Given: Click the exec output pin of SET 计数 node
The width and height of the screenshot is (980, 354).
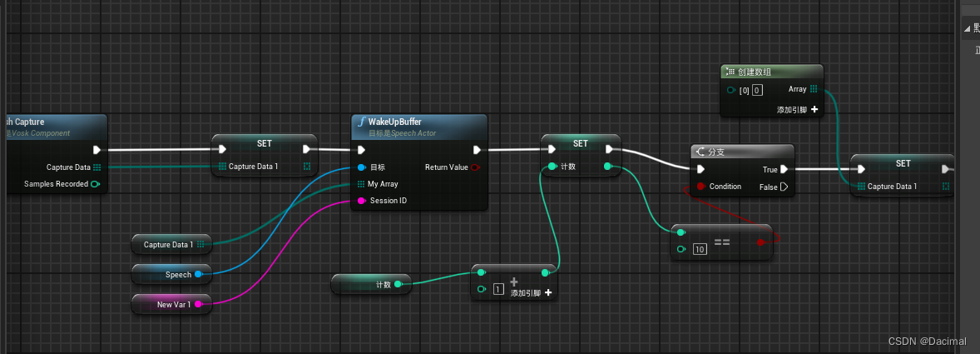Looking at the screenshot, I should point(609,149).
